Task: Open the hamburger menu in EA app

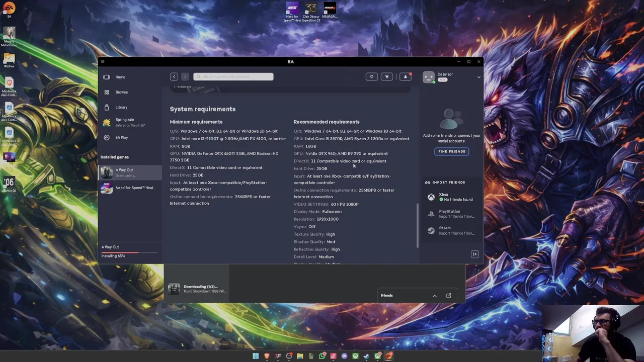Action: (x=103, y=62)
